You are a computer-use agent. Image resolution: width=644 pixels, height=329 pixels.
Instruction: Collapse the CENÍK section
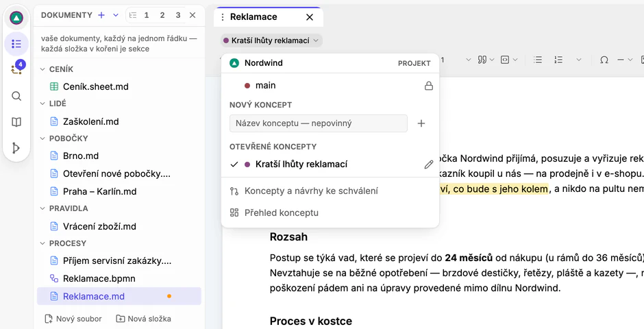coord(42,69)
